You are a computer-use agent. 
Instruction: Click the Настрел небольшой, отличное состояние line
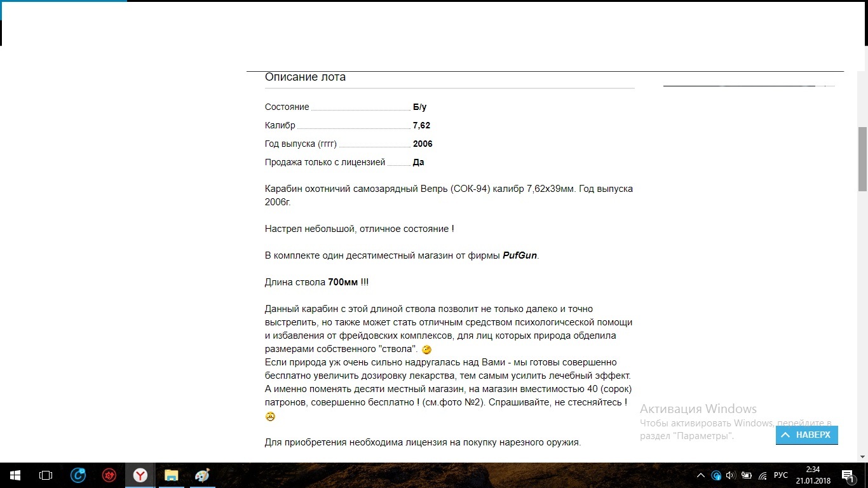360,229
